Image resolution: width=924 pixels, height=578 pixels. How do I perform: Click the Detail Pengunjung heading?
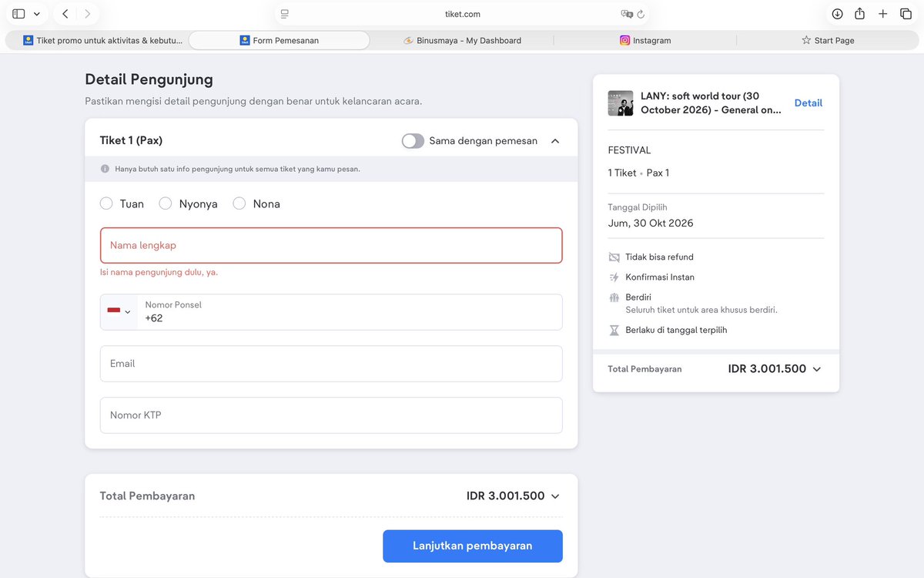coord(149,79)
